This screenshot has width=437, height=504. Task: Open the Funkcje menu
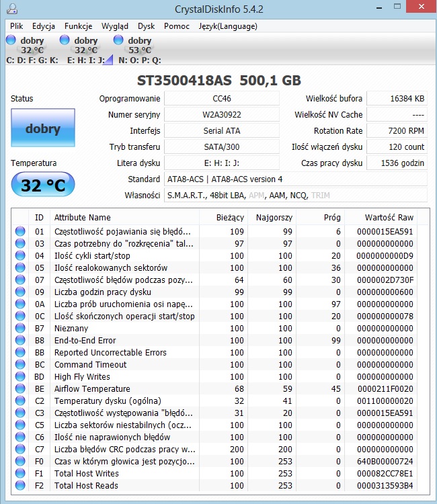[78, 26]
